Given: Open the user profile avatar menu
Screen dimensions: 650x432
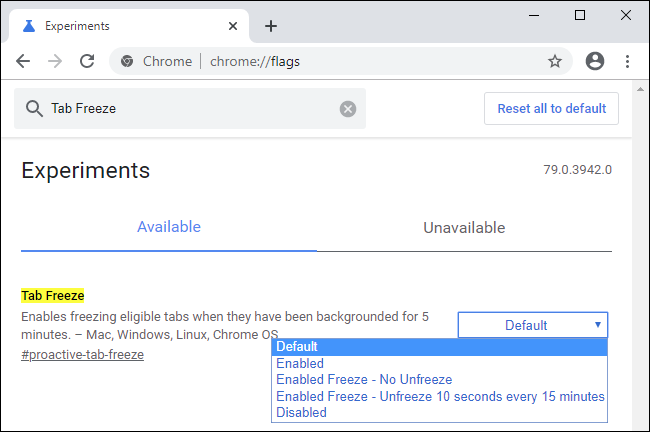Looking at the screenshot, I should point(595,61).
